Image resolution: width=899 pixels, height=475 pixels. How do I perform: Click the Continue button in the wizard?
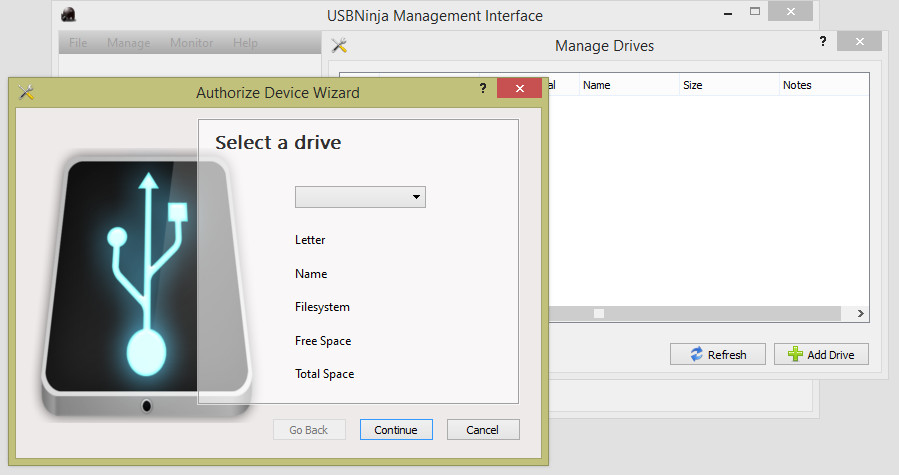coord(396,430)
